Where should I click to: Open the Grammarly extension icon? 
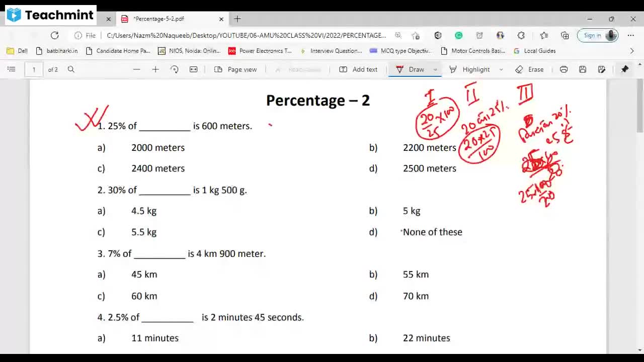459,35
